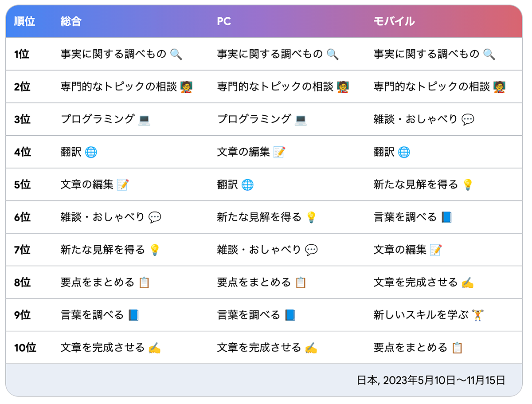Click the blue book icon in 総合 9位

[133, 315]
